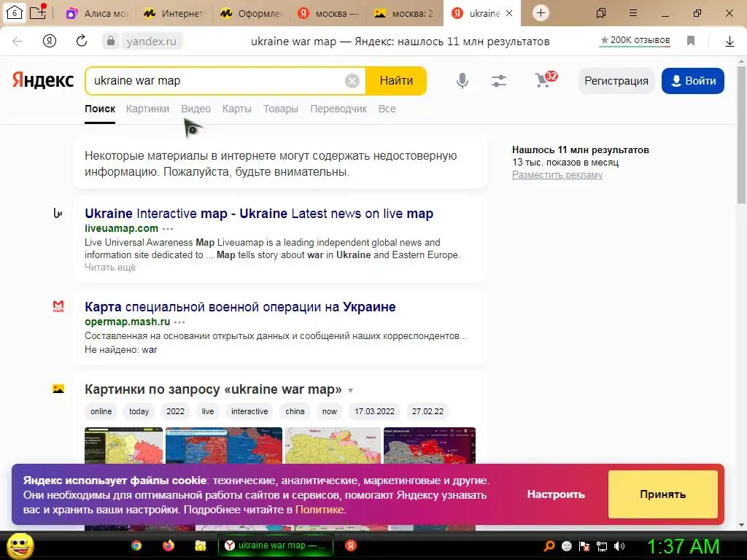Switch to the москва search tab
The width and height of the screenshot is (747, 560).
click(328, 13)
